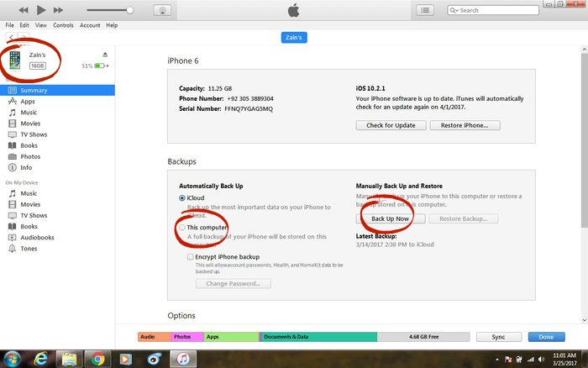Viewport: 588px width, 368px height.
Task: Select Summary in the sidebar
Action: 57,90
